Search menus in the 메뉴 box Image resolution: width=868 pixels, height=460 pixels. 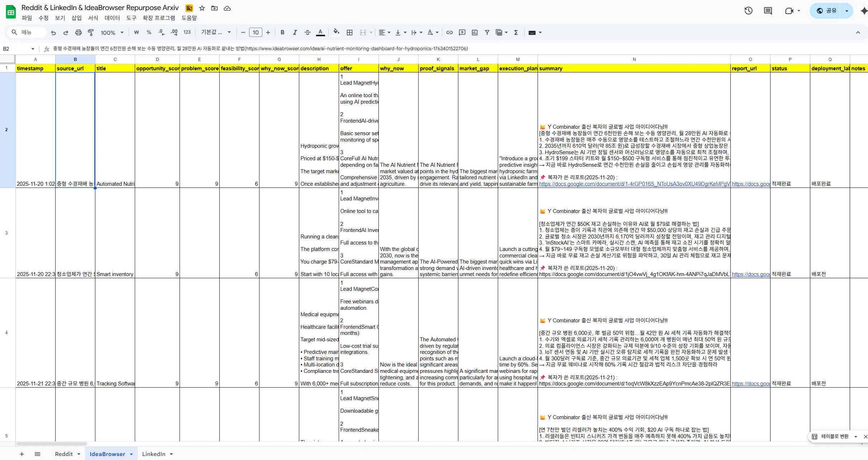click(27, 33)
